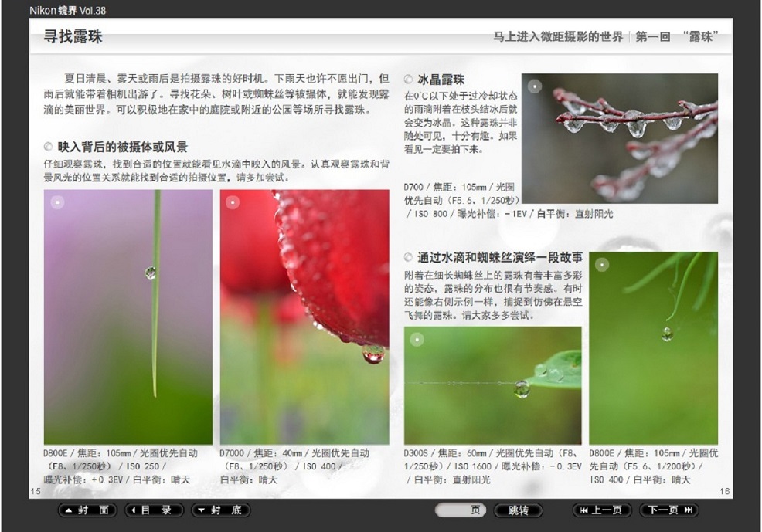Click the 封面 (front cover) button

coord(87,510)
